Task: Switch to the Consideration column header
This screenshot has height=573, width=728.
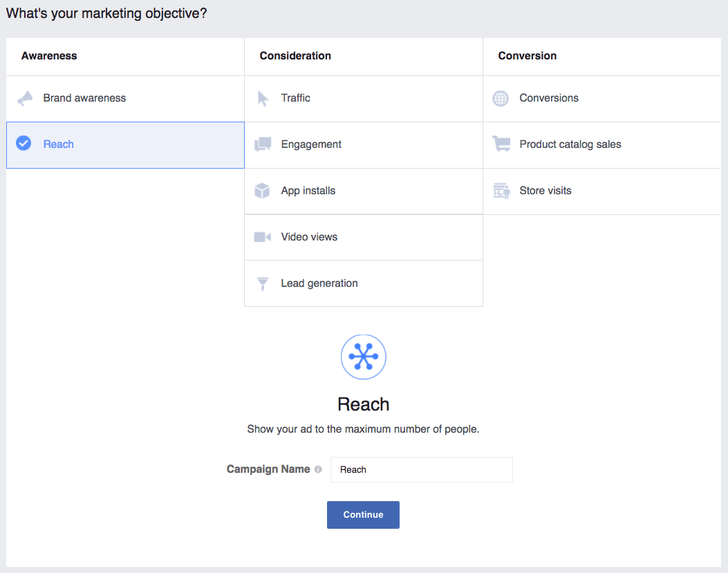Action: [295, 55]
